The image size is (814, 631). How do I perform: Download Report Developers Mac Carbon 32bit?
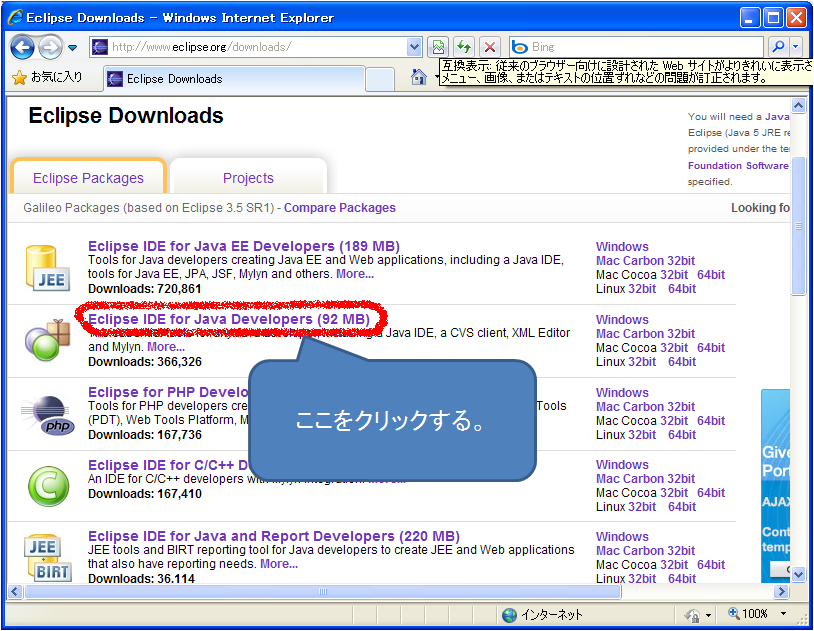click(x=645, y=551)
